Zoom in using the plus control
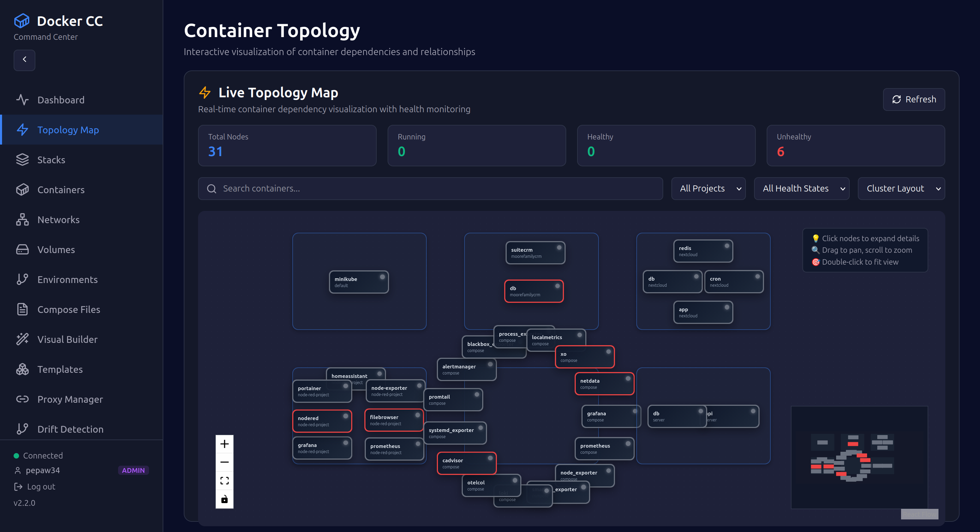 click(225, 444)
